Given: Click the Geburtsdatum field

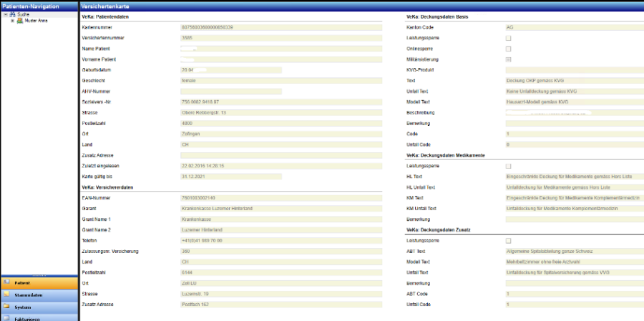Looking at the screenshot, I should (231, 70).
